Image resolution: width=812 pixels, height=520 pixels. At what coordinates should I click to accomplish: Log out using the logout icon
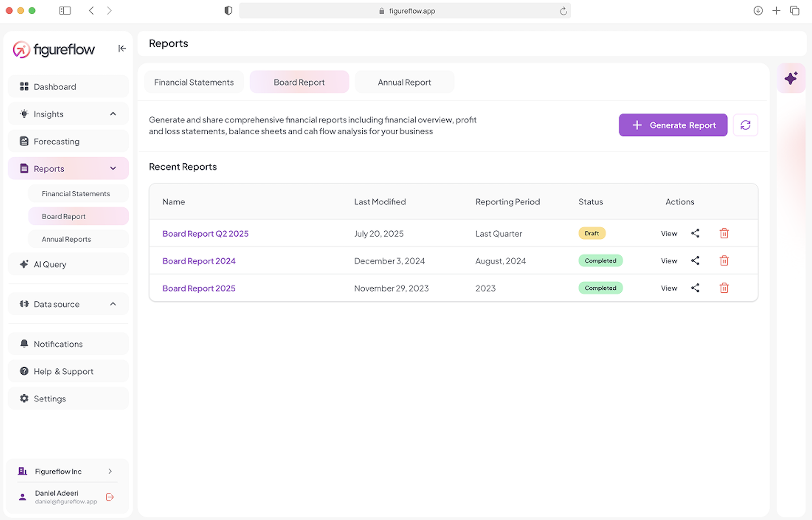click(110, 497)
